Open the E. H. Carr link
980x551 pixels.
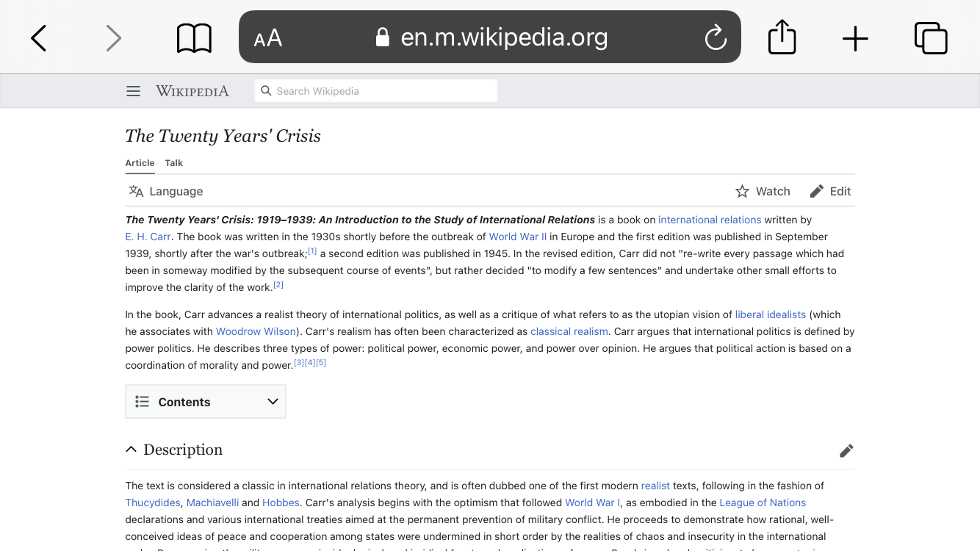click(x=148, y=237)
